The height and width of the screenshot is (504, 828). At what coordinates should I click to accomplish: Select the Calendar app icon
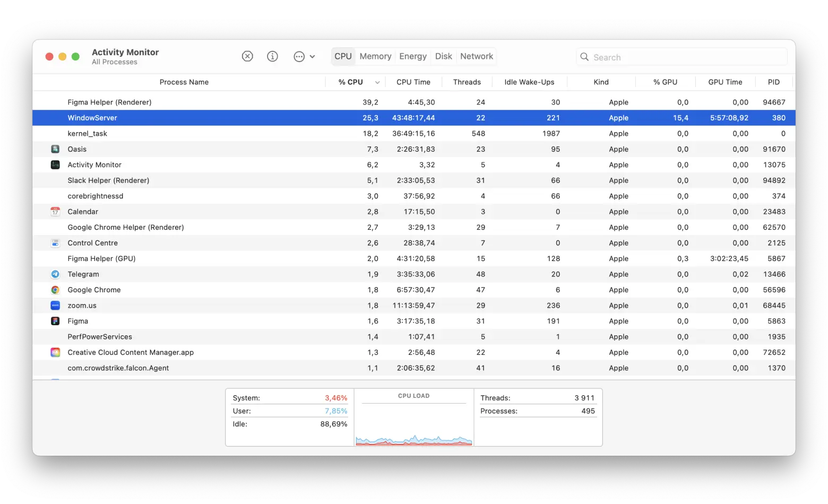(x=55, y=212)
